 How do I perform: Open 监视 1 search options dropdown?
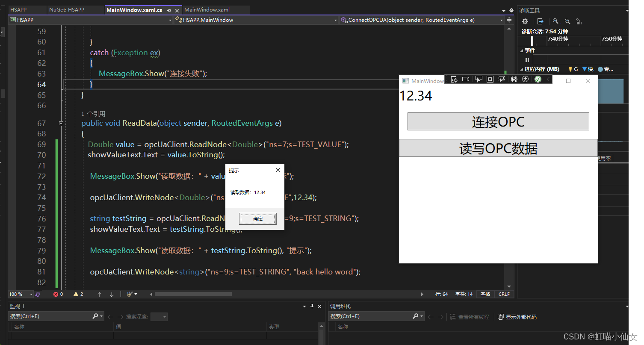101,316
